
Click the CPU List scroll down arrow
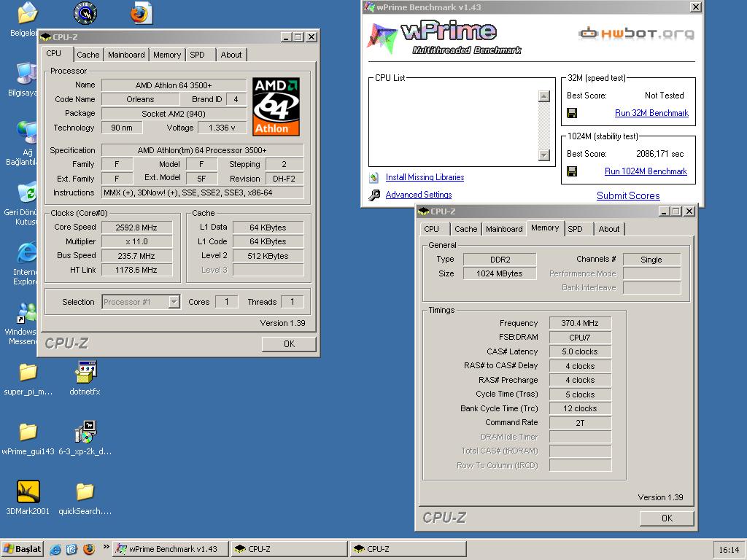pos(543,155)
